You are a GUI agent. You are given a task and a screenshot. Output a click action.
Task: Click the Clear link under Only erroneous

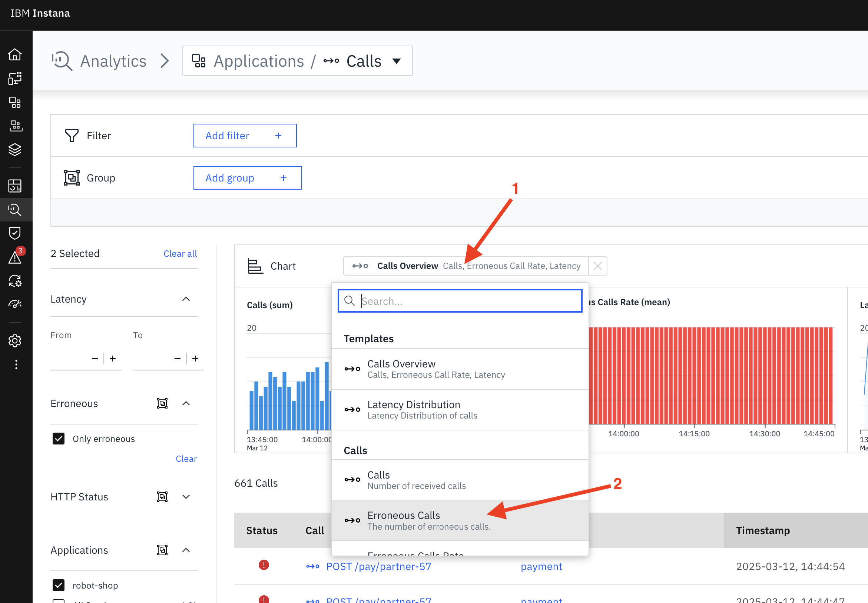click(186, 459)
